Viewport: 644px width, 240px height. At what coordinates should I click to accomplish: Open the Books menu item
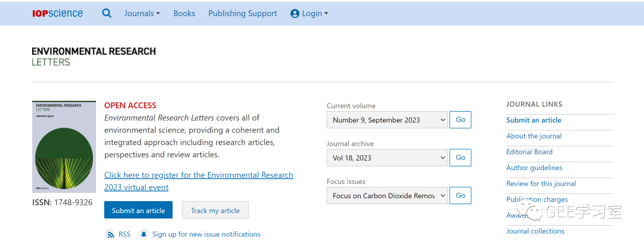[184, 13]
